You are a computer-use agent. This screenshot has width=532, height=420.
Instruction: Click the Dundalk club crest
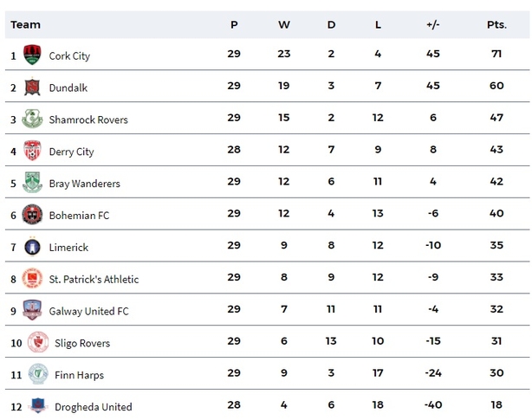pyautogui.click(x=32, y=87)
